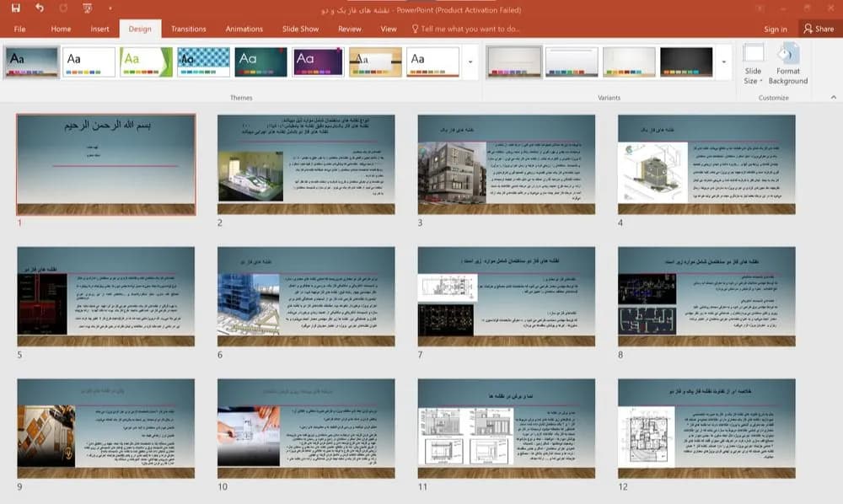Open the File menu

(x=20, y=29)
